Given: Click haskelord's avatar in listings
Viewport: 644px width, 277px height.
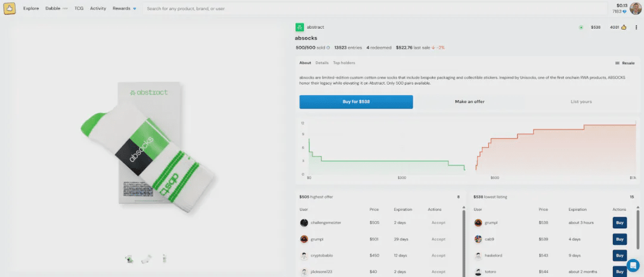Looking at the screenshot, I should pos(478,256).
